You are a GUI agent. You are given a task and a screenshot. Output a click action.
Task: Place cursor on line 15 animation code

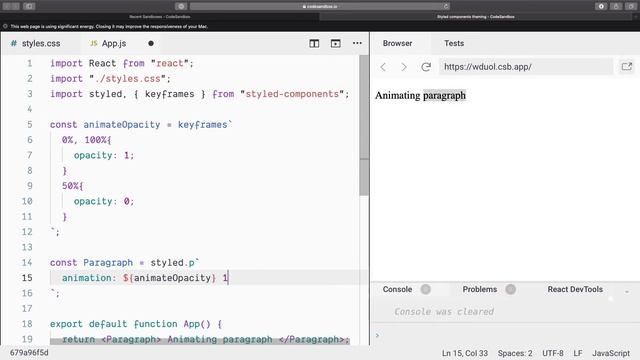click(145, 278)
